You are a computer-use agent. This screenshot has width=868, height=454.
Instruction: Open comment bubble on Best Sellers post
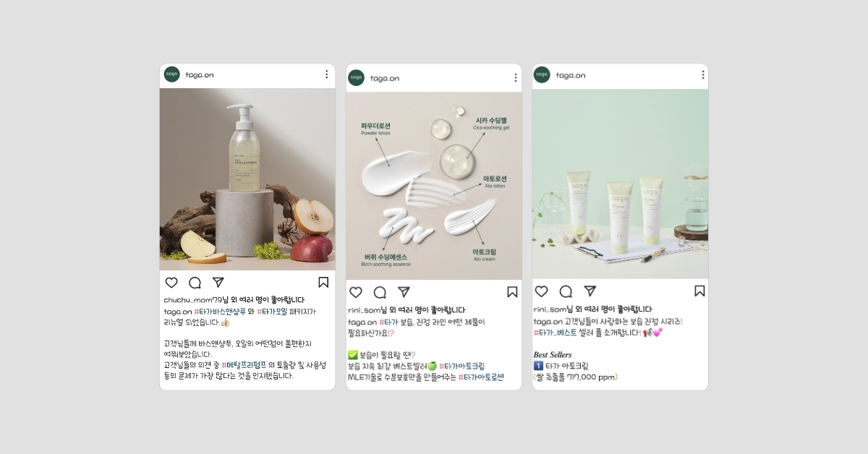tap(566, 291)
